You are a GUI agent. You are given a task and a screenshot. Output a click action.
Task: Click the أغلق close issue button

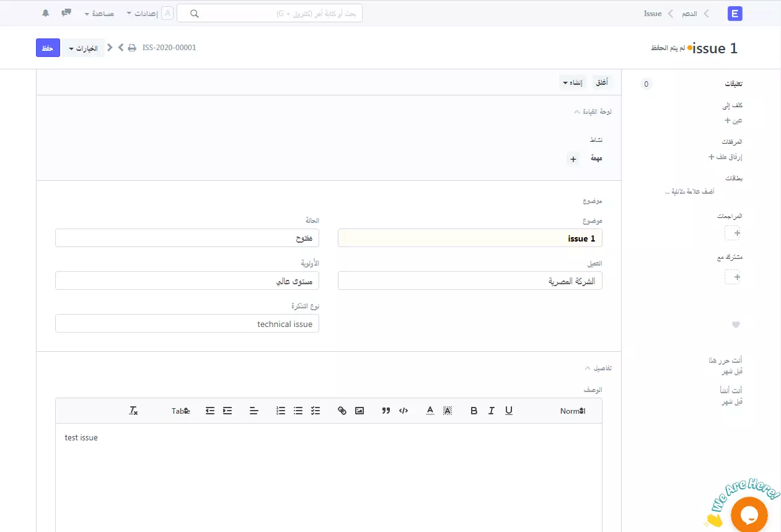tap(601, 82)
